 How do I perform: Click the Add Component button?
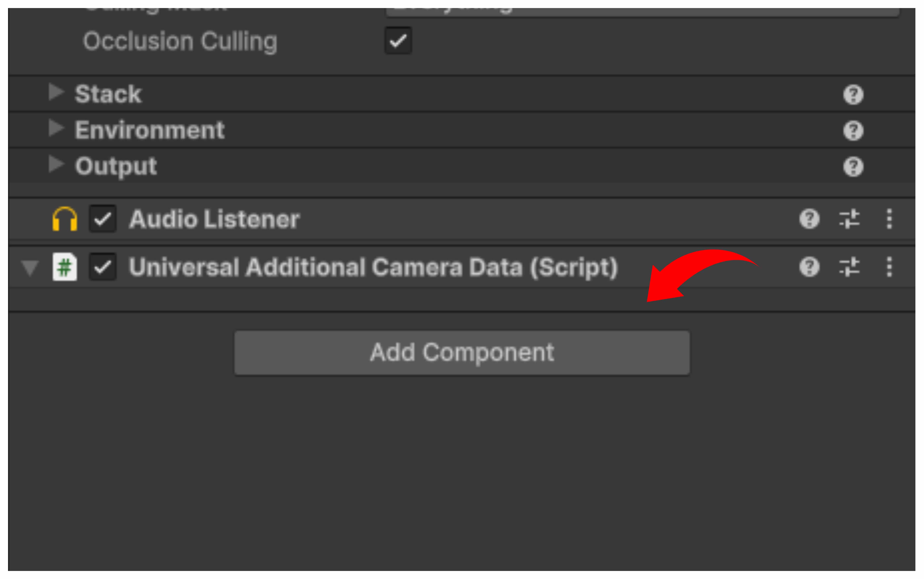[462, 353]
